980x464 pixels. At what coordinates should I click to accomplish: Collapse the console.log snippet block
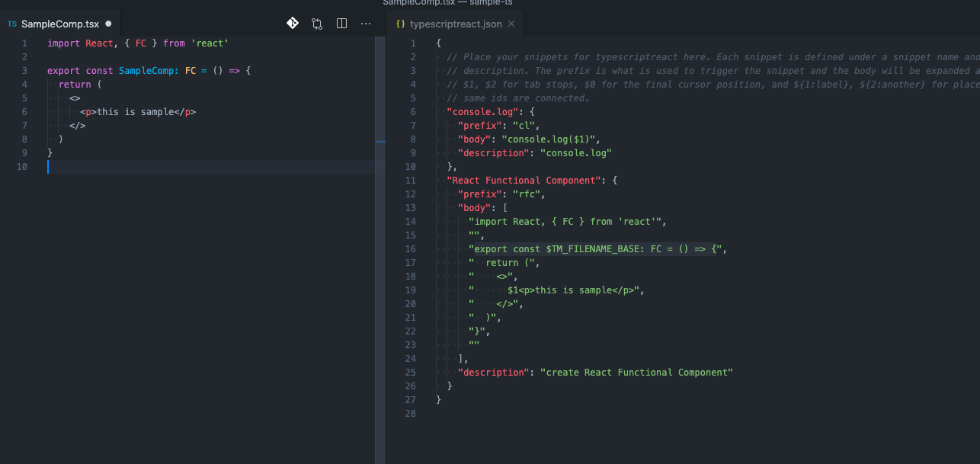point(428,110)
